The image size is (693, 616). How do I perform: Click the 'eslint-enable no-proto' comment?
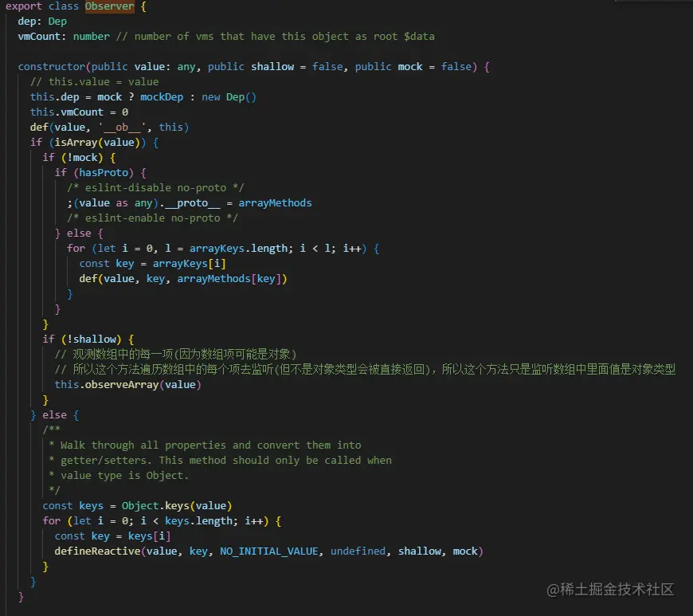[152, 218]
